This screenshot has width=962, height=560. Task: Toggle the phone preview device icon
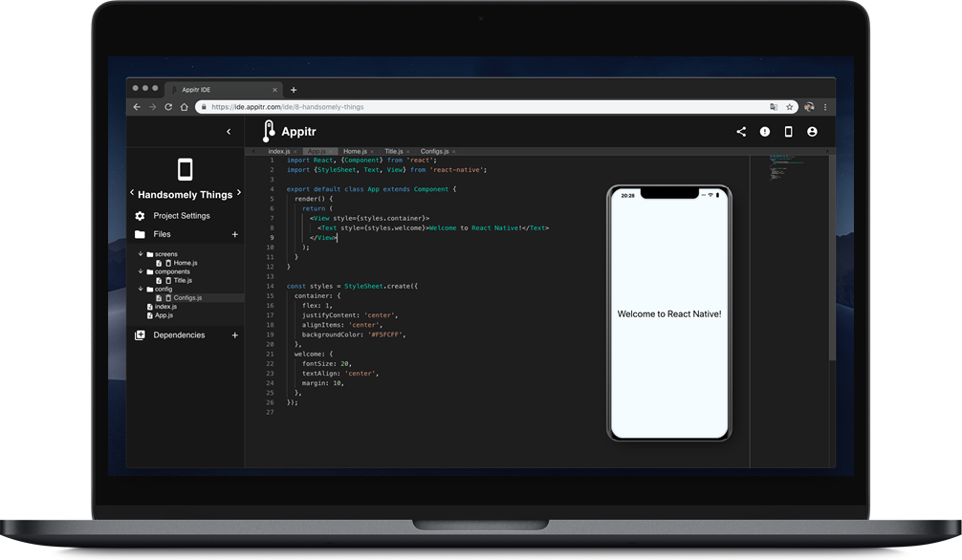click(x=788, y=132)
